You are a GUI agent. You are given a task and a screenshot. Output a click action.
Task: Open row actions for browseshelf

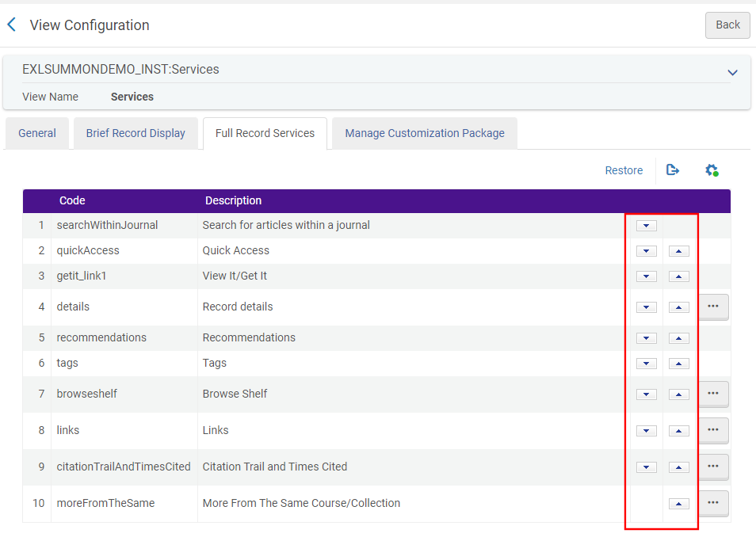(713, 394)
